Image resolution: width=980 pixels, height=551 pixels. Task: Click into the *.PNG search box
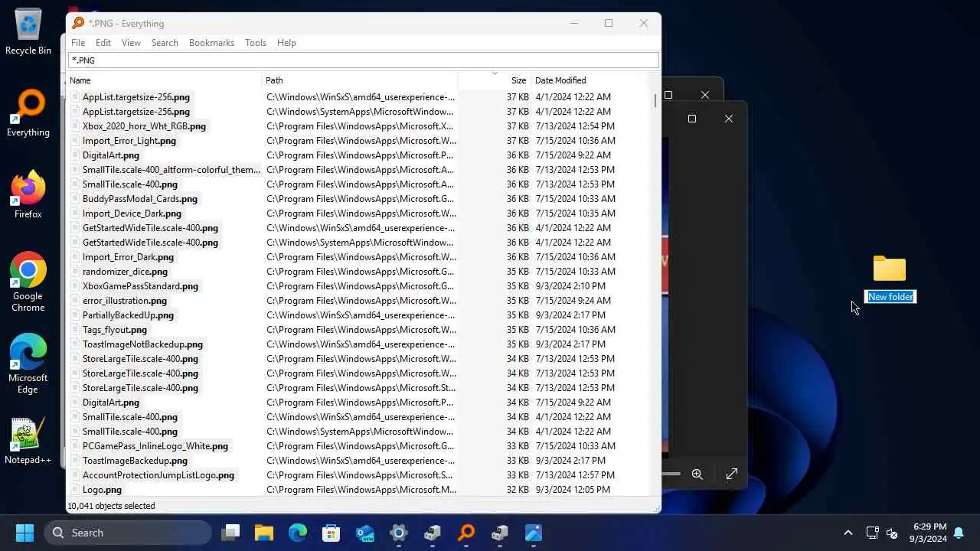363,60
